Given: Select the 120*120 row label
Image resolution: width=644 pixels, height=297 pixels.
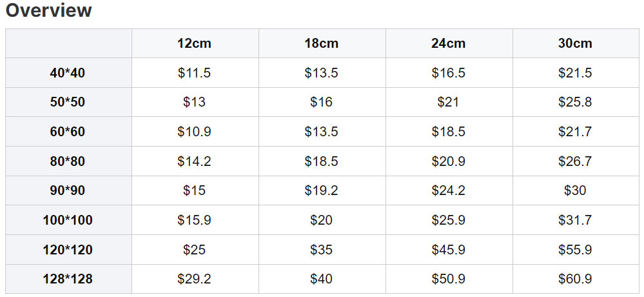Looking at the screenshot, I should tap(68, 250).
